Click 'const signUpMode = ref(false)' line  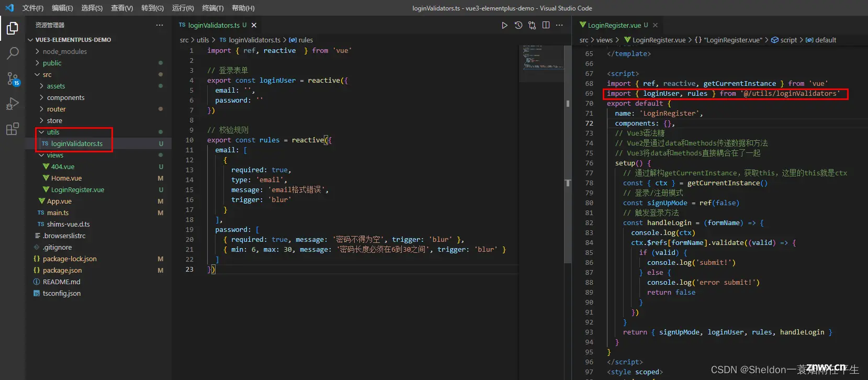tap(681, 203)
